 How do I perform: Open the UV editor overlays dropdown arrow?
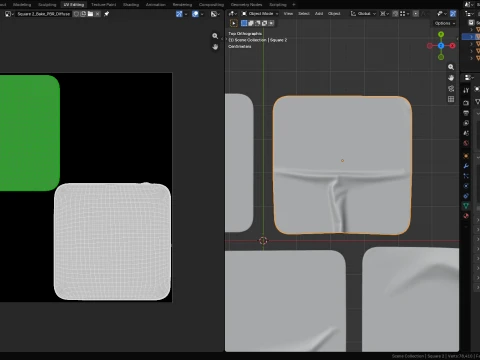click(202, 14)
